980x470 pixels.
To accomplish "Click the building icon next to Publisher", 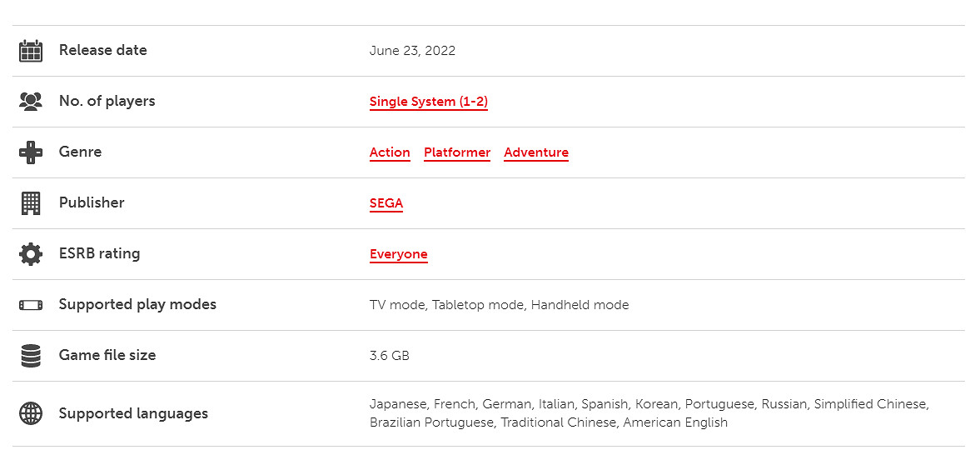I will point(31,203).
